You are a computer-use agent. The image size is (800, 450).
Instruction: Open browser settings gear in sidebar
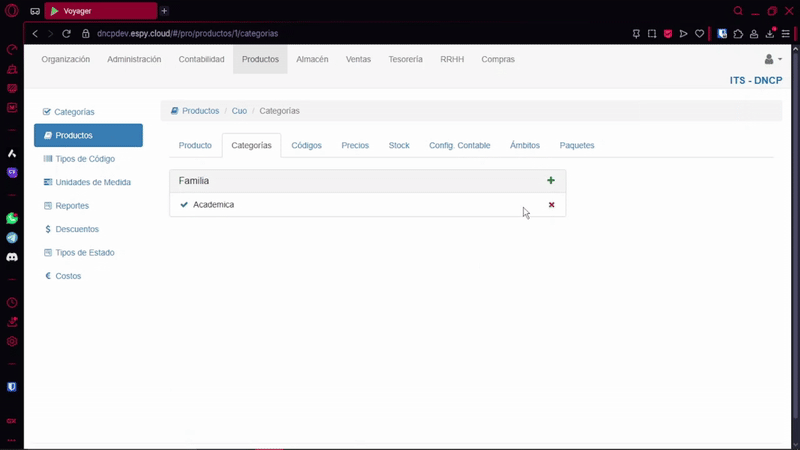pyautogui.click(x=12, y=341)
